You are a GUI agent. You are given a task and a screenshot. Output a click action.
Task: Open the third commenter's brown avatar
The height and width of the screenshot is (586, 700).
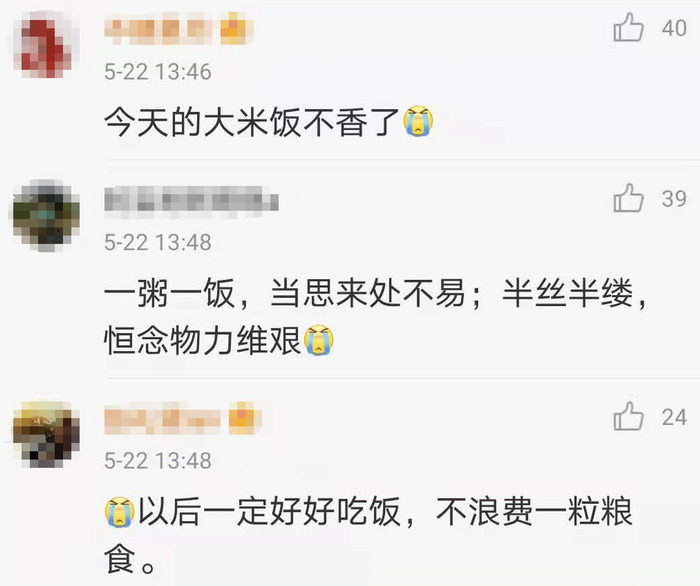[46, 434]
